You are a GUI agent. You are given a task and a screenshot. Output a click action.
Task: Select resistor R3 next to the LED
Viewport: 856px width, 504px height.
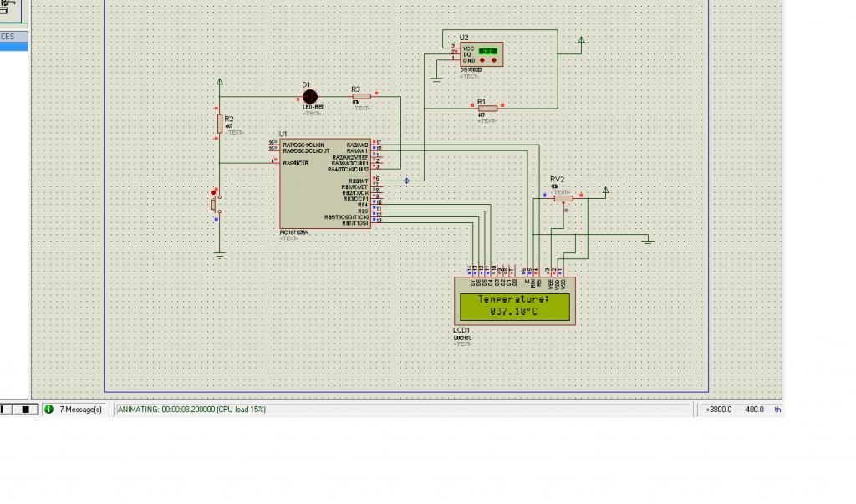(361, 97)
